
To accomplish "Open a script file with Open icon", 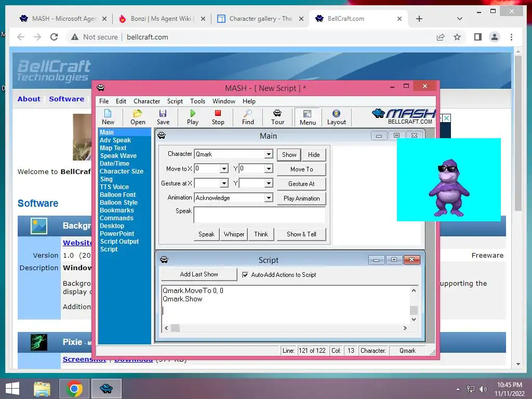I will point(138,117).
